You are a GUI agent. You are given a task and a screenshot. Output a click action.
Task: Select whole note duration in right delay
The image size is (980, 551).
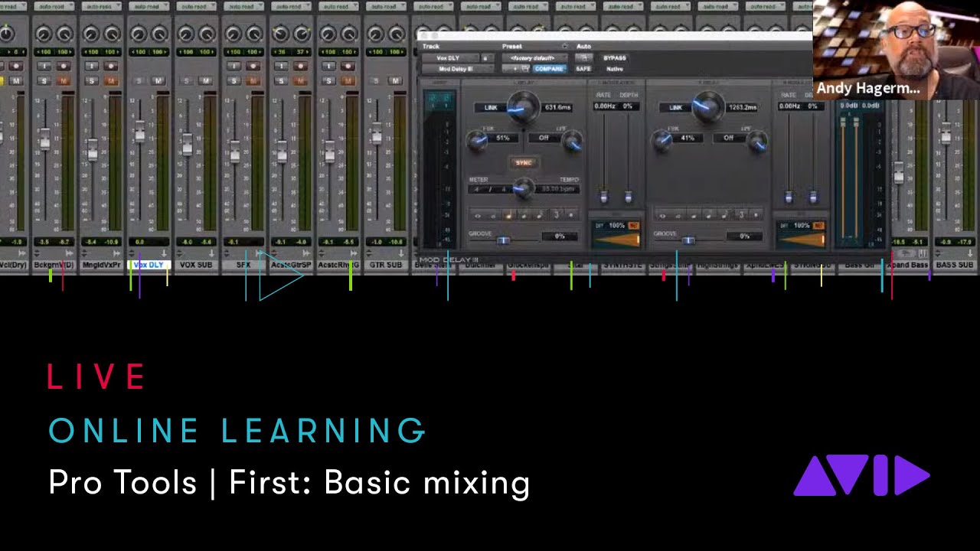coord(662,215)
